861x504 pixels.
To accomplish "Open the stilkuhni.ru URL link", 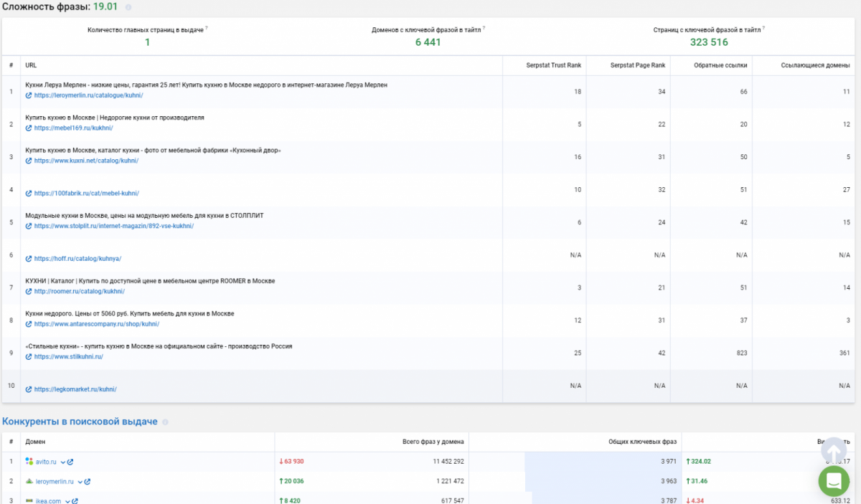I will [x=68, y=356].
